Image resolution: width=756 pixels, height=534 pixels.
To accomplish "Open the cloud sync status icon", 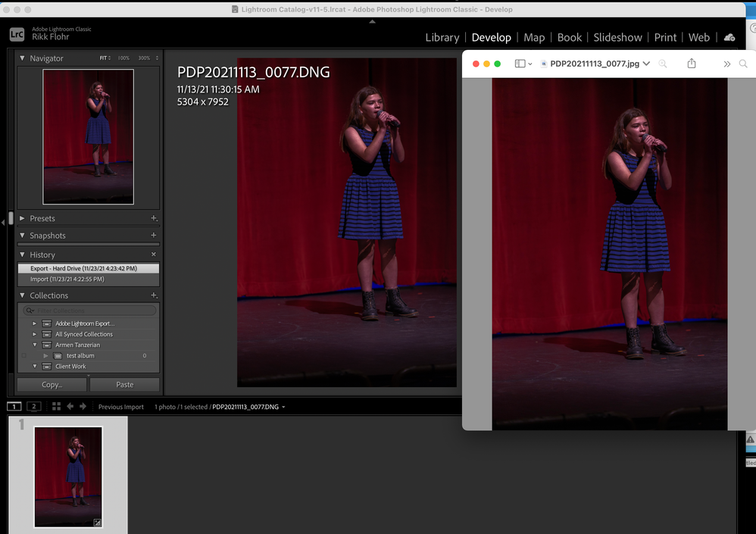I will pyautogui.click(x=729, y=37).
